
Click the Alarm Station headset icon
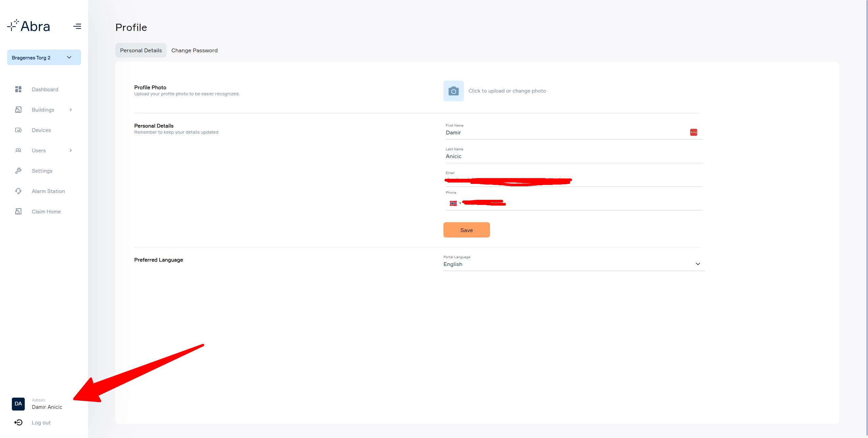pyautogui.click(x=18, y=191)
